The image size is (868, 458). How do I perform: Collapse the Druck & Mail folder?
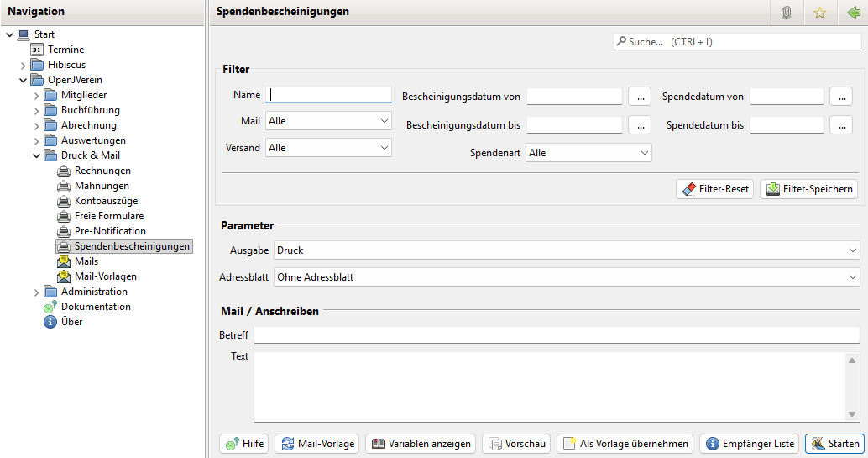coord(36,156)
